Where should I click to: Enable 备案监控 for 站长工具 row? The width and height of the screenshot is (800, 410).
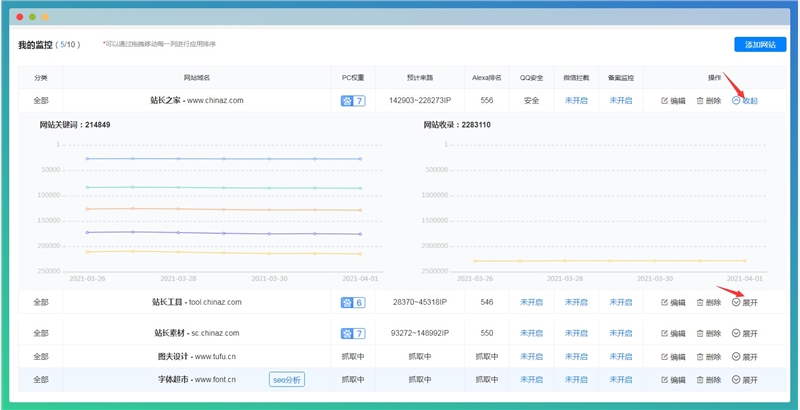[620, 302]
